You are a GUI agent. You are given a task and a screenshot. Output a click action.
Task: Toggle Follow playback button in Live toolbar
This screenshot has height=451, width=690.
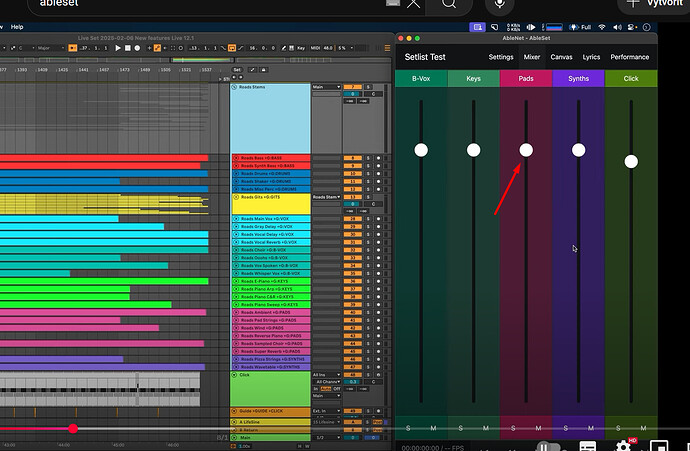coord(73,48)
